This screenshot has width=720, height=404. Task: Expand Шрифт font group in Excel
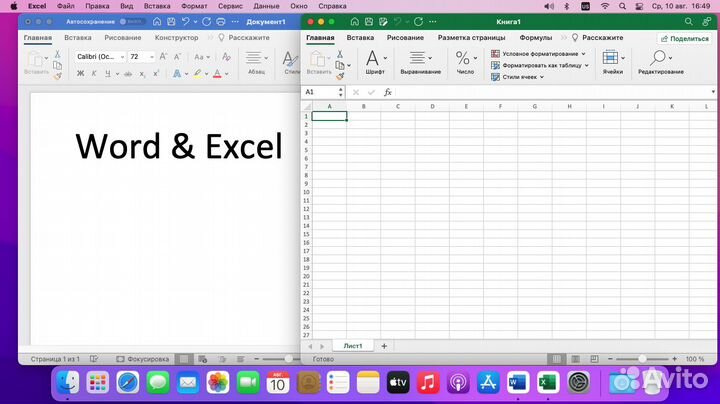(x=376, y=62)
